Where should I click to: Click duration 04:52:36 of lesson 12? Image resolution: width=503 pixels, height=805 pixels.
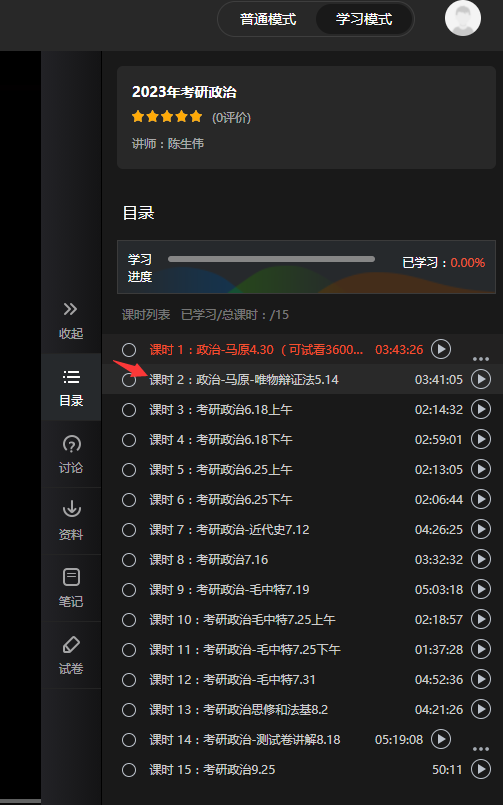coord(438,679)
